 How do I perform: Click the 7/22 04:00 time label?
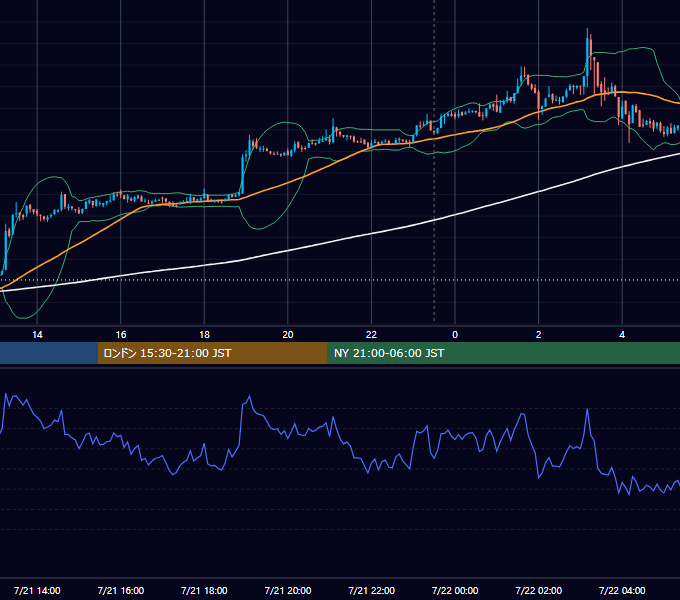(x=622, y=590)
